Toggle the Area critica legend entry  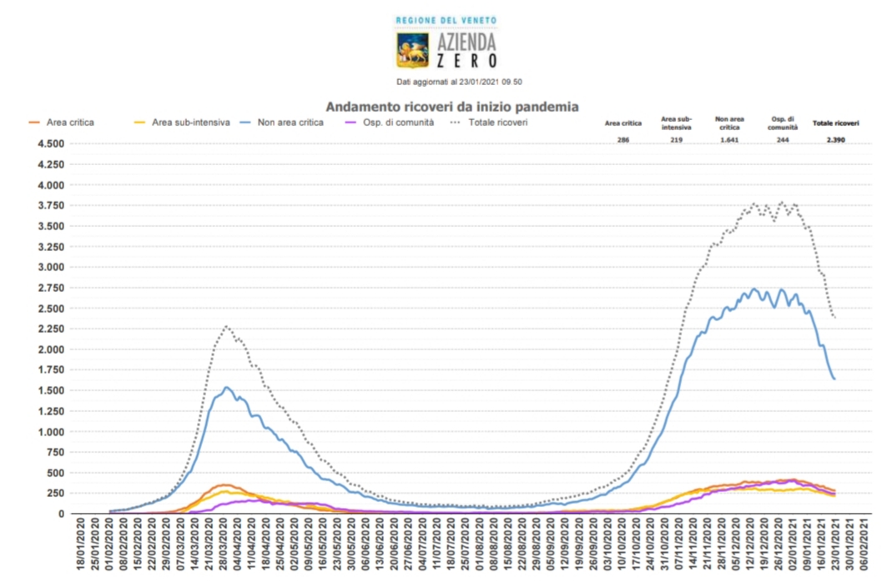coord(61,122)
